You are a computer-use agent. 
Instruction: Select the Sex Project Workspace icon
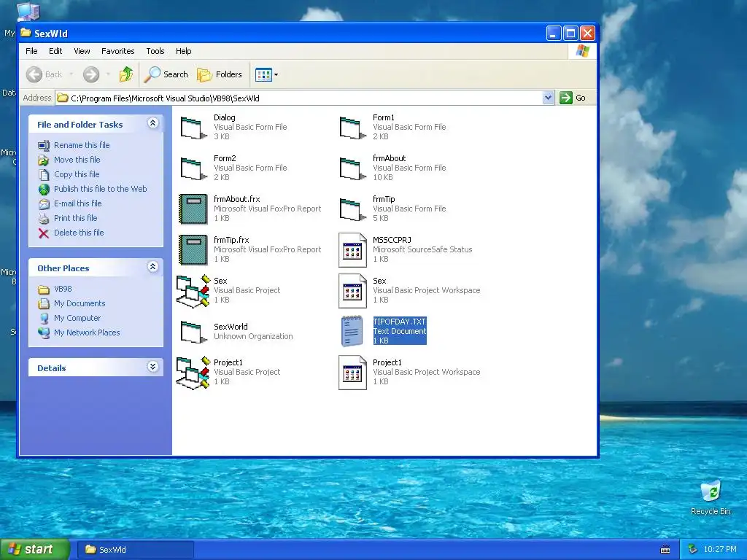click(x=352, y=291)
